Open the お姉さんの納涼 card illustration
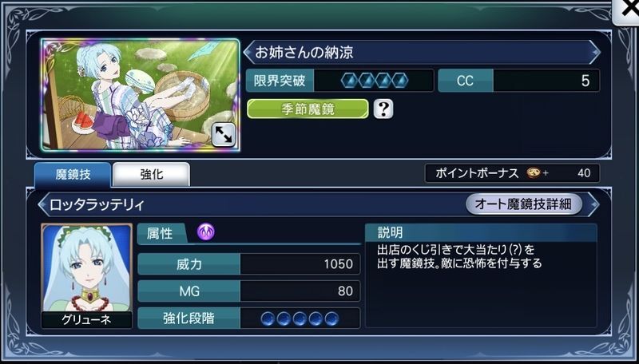This screenshot has width=639, height=364. click(x=141, y=95)
